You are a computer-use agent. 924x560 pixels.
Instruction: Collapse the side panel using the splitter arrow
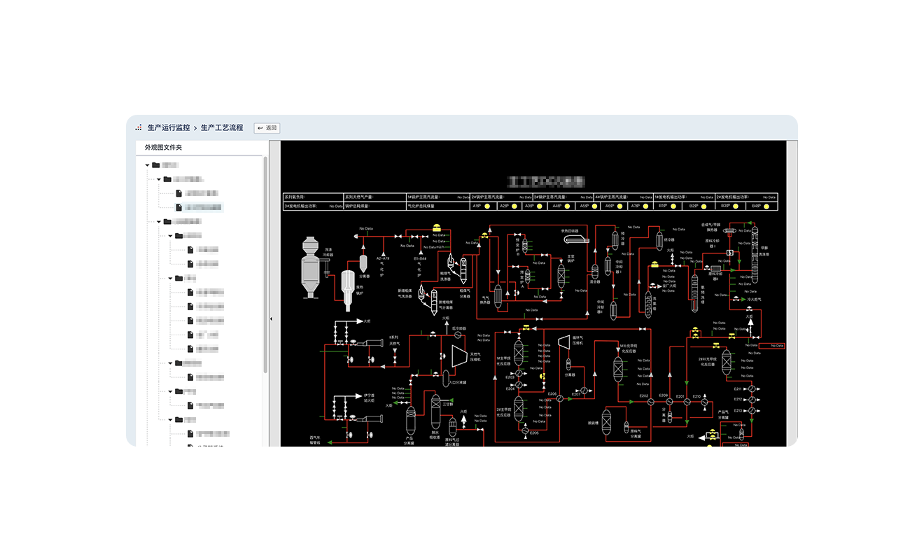pos(272,318)
